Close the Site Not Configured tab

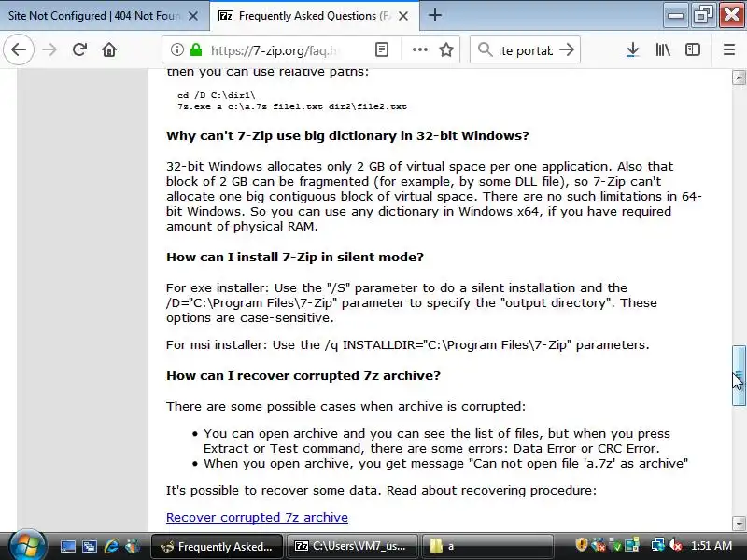coord(193,16)
